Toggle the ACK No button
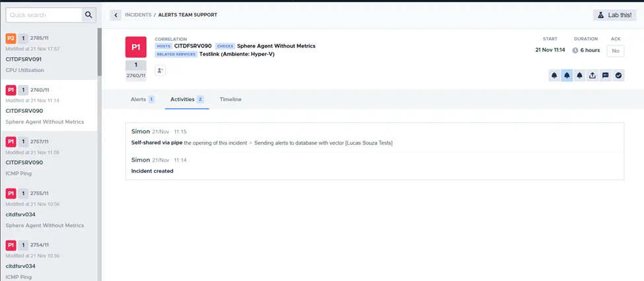The width and height of the screenshot is (644, 281). (615, 51)
